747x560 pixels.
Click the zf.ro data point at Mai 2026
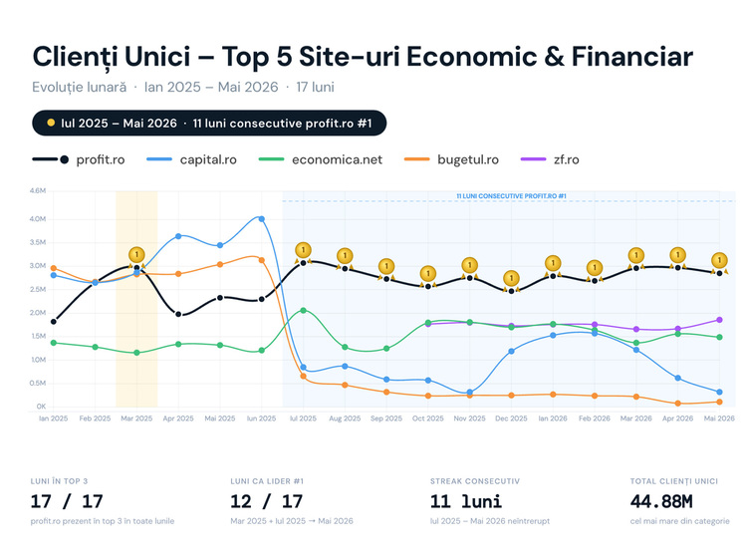click(x=719, y=320)
